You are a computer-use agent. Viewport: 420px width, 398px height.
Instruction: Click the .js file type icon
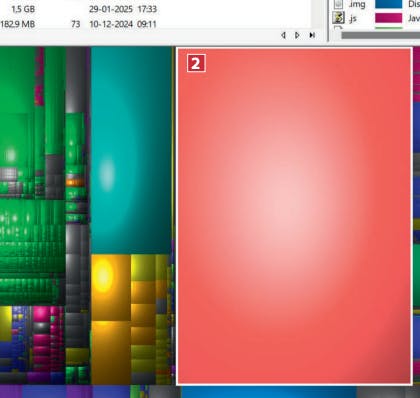tap(338, 18)
